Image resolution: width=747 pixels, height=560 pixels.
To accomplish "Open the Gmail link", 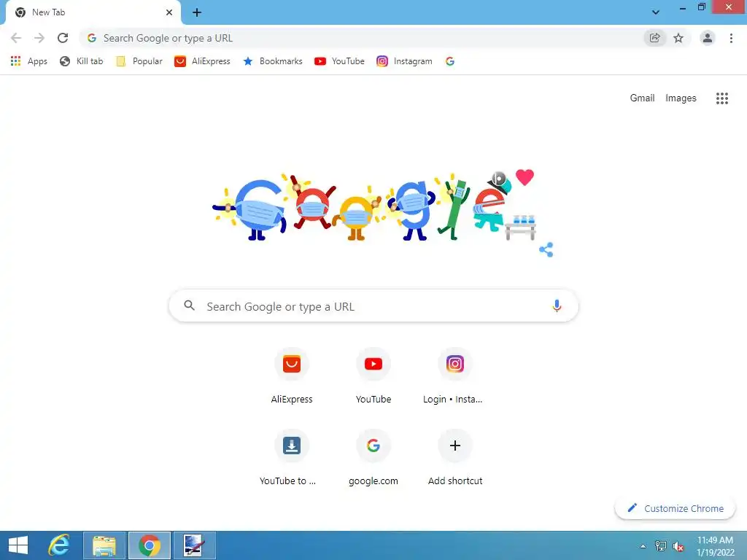I will (x=642, y=98).
